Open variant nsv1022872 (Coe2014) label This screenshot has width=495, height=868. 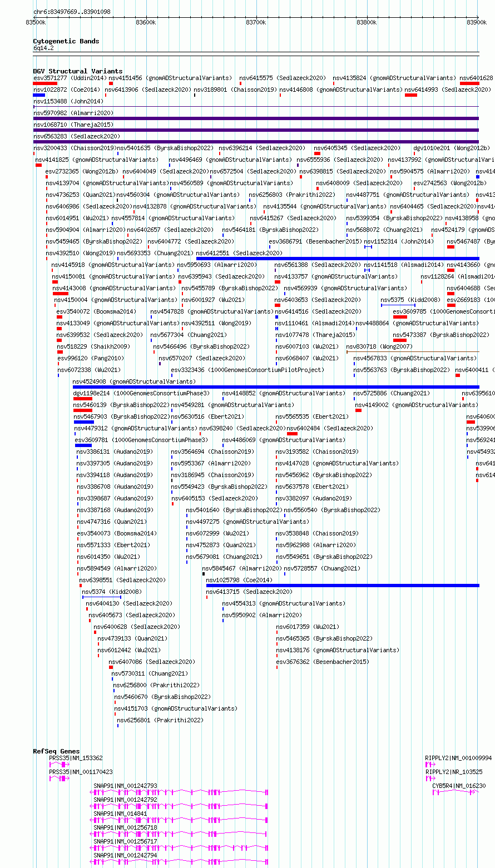pyautogui.click(x=67, y=90)
